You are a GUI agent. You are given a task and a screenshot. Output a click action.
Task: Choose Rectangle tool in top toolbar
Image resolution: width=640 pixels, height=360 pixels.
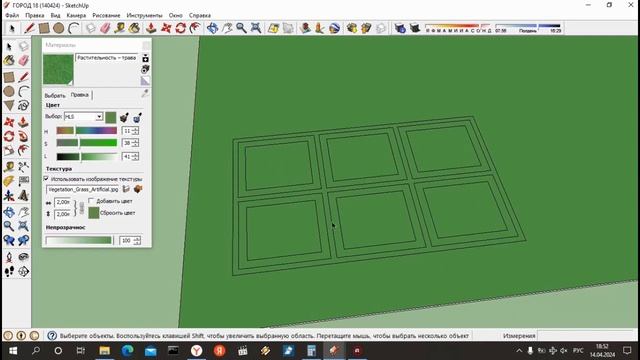tap(44, 28)
